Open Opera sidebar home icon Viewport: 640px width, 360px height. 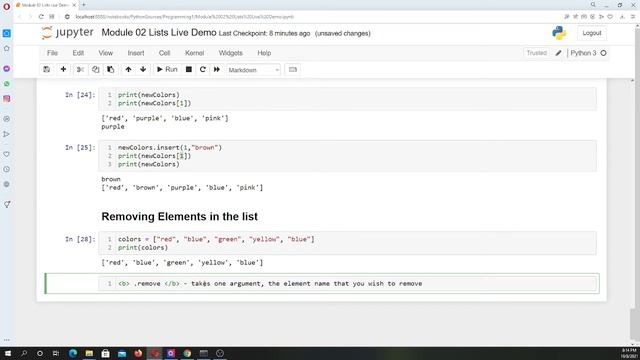(x=7, y=49)
